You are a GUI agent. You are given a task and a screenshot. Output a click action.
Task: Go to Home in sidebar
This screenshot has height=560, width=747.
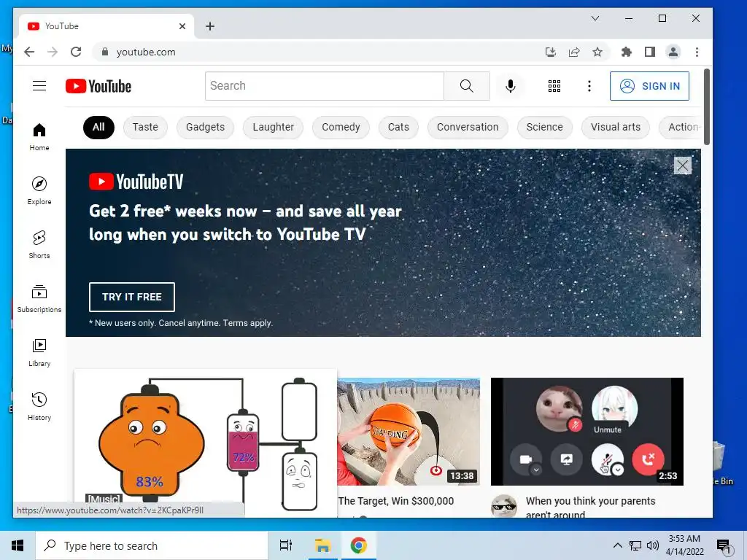point(39,137)
